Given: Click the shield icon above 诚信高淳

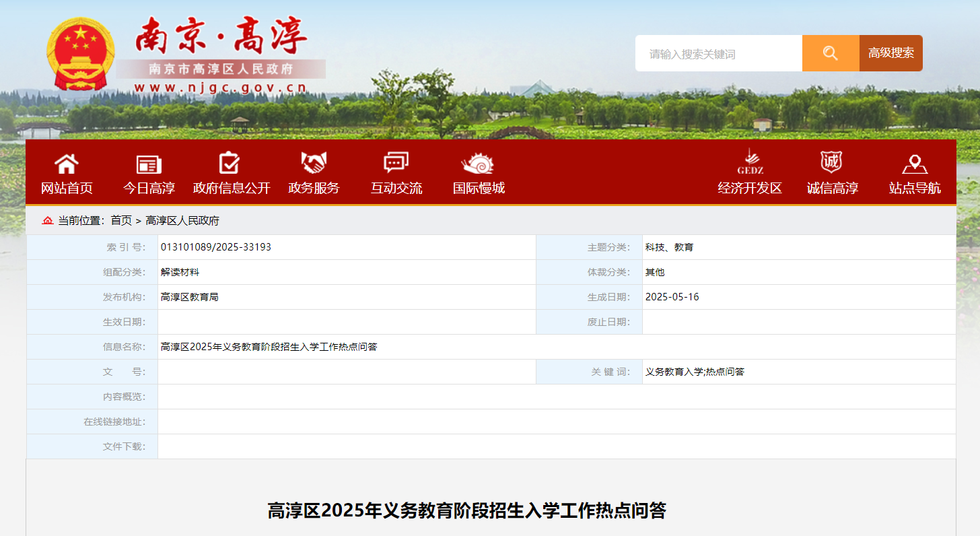Looking at the screenshot, I should pyautogui.click(x=831, y=162).
